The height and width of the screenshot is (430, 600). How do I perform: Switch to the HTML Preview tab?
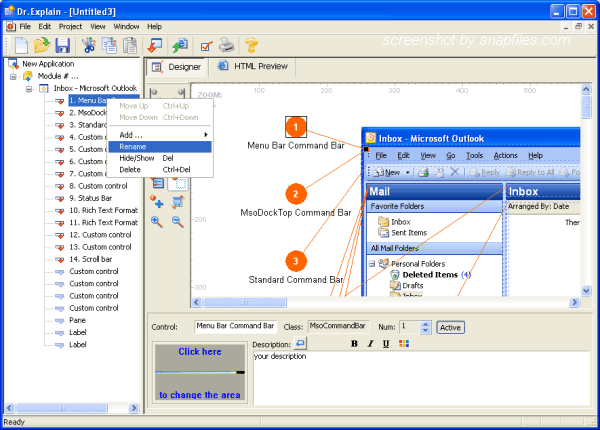(253, 66)
